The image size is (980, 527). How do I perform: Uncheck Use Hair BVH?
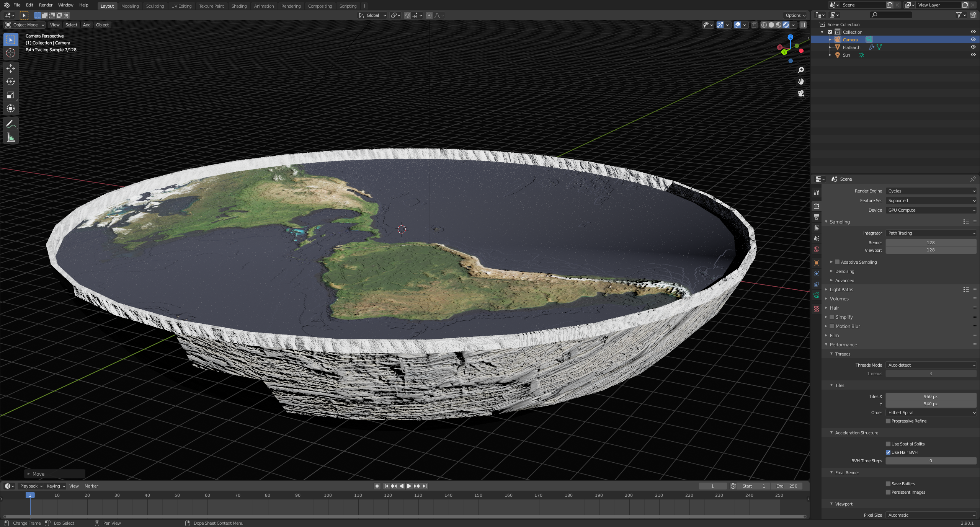888,452
